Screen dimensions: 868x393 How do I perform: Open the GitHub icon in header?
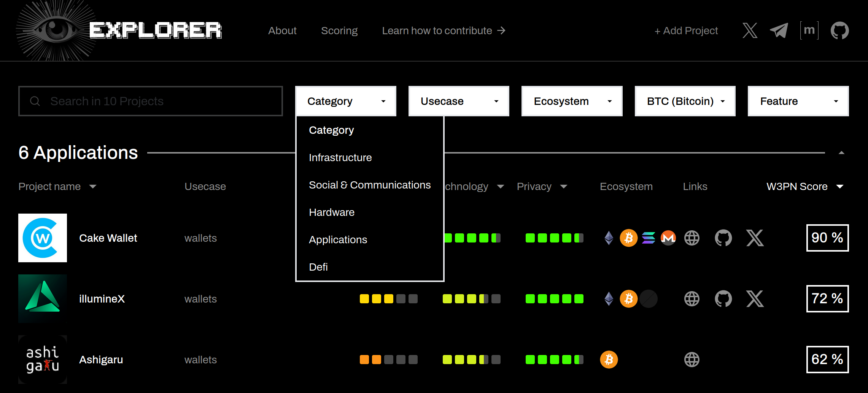coord(839,30)
